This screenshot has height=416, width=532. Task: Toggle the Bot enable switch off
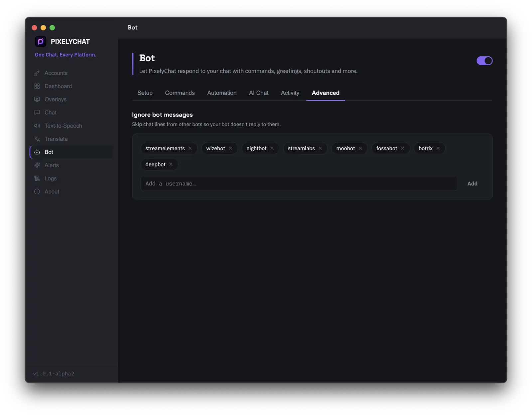click(484, 61)
